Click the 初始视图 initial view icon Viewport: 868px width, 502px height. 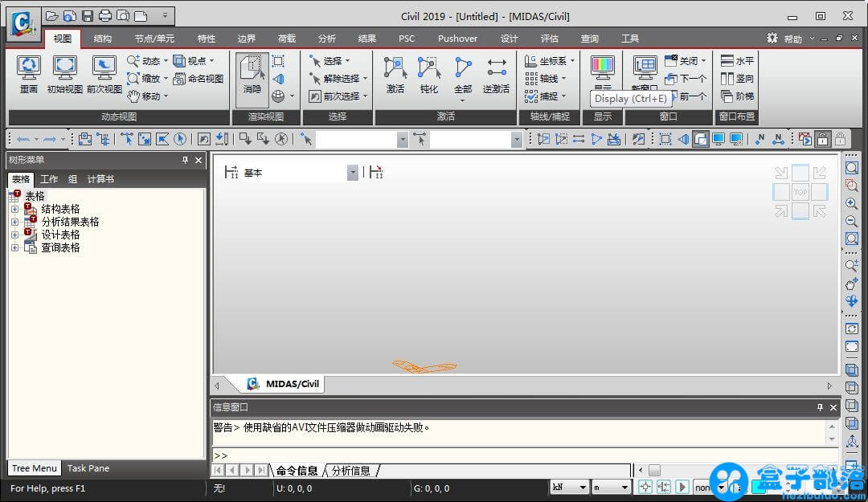tap(64, 75)
